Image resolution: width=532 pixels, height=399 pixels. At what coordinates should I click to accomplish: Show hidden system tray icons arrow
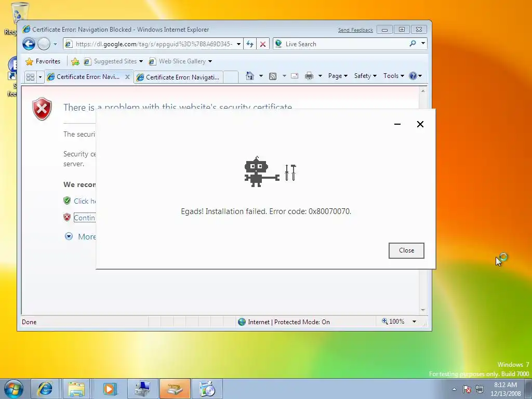click(x=454, y=389)
